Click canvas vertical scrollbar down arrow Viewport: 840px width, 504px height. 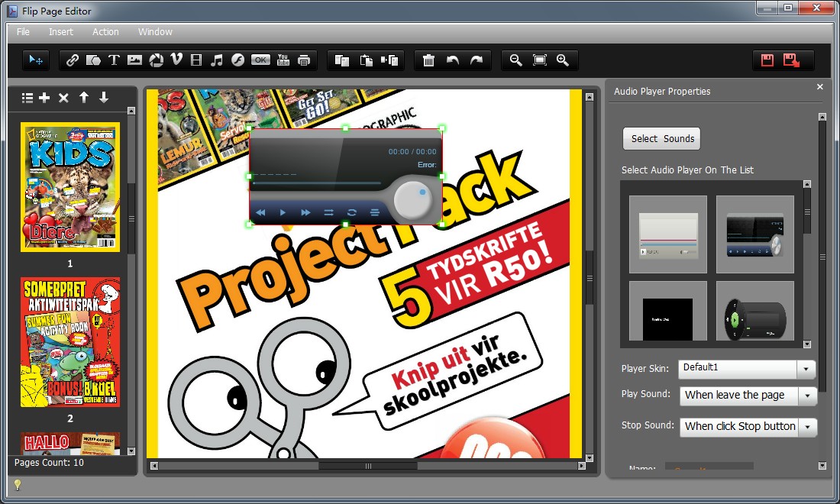(590, 458)
